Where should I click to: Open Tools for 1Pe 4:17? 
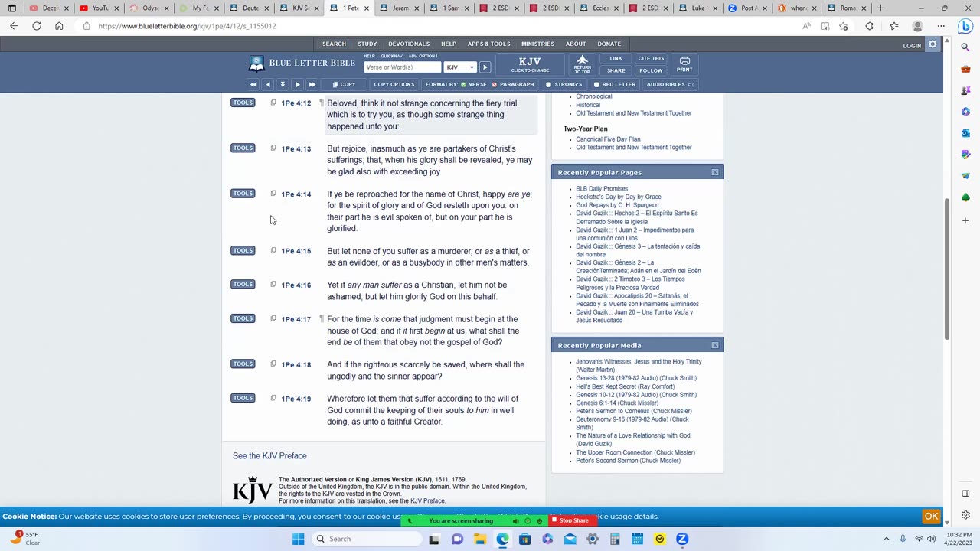[x=243, y=318]
